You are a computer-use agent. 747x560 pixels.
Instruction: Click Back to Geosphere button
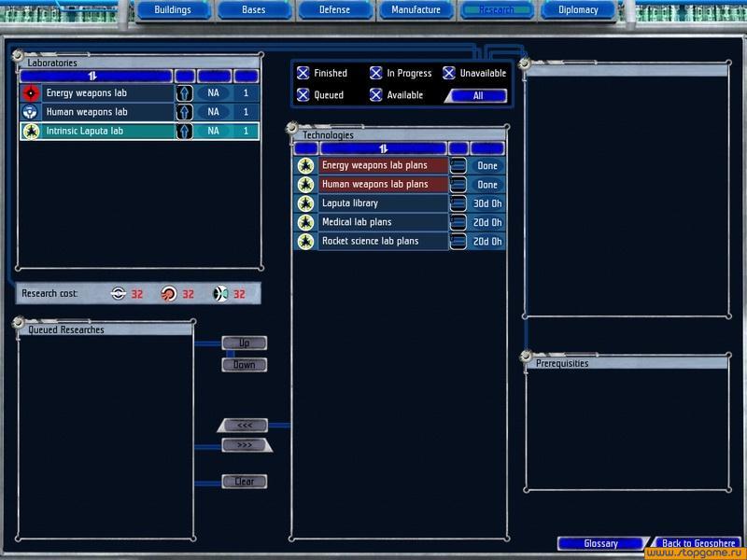tap(698, 543)
